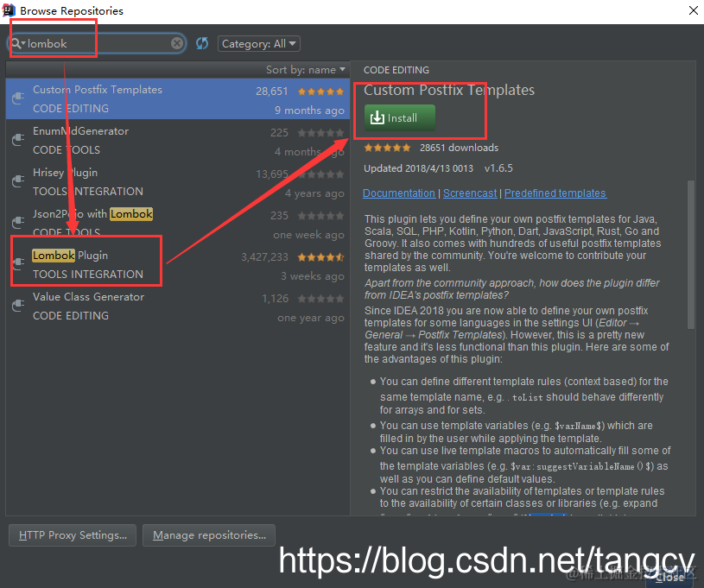Screen dimensions: 704x588
Task: Select Value Class Generator in plugin list
Action: (x=178, y=306)
